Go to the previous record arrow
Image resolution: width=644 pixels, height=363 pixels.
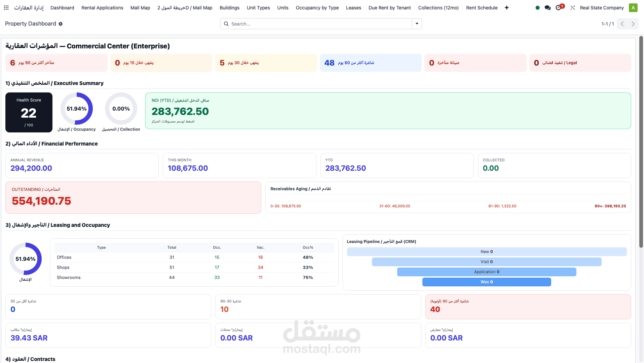click(x=622, y=24)
